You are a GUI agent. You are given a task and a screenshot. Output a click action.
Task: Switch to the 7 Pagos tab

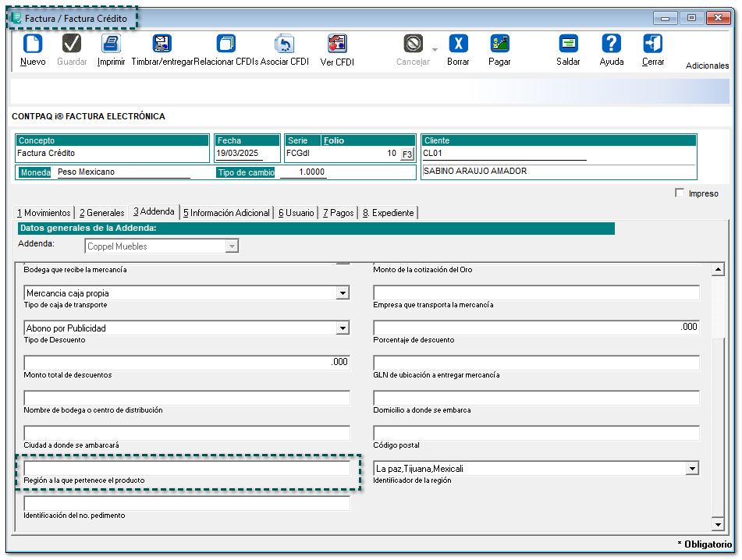pos(339,212)
